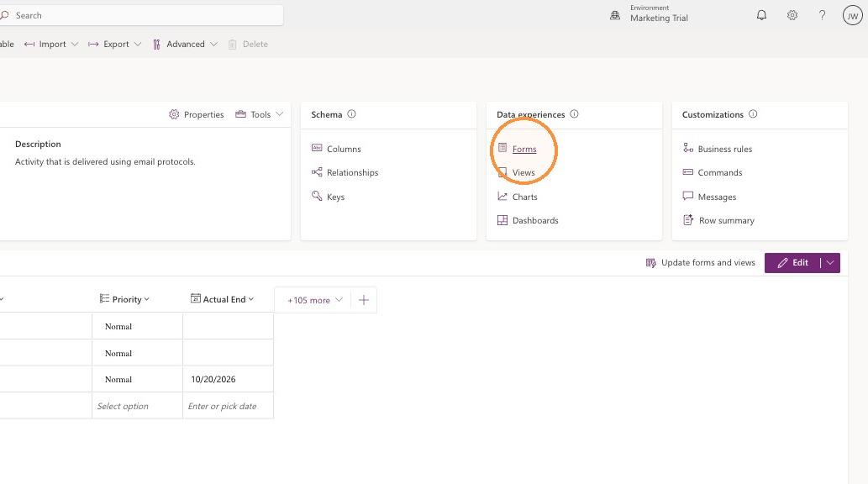868x484 pixels.
Task: Click the Charts line-graph icon
Action: pos(502,196)
